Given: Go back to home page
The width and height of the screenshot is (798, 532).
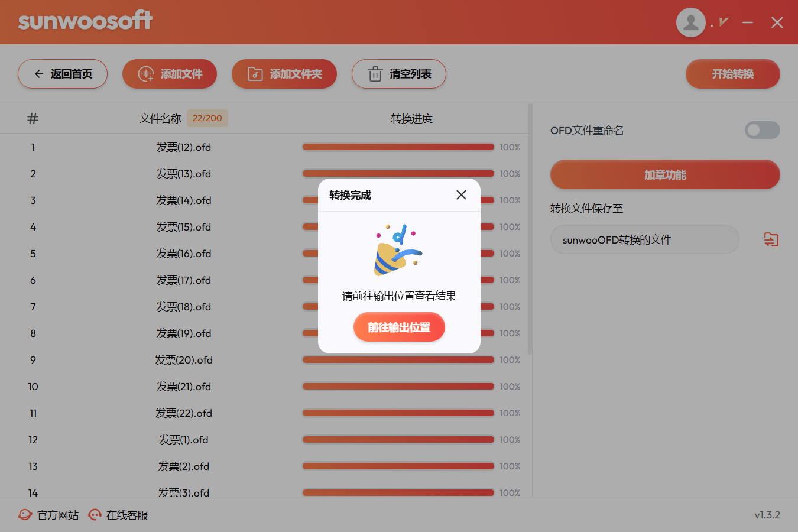Looking at the screenshot, I should click(x=63, y=74).
